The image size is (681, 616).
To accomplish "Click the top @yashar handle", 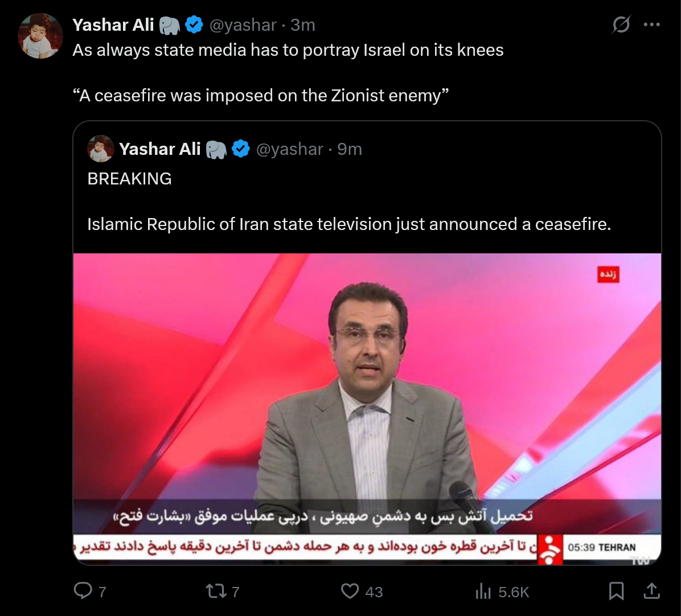I will 243,25.
